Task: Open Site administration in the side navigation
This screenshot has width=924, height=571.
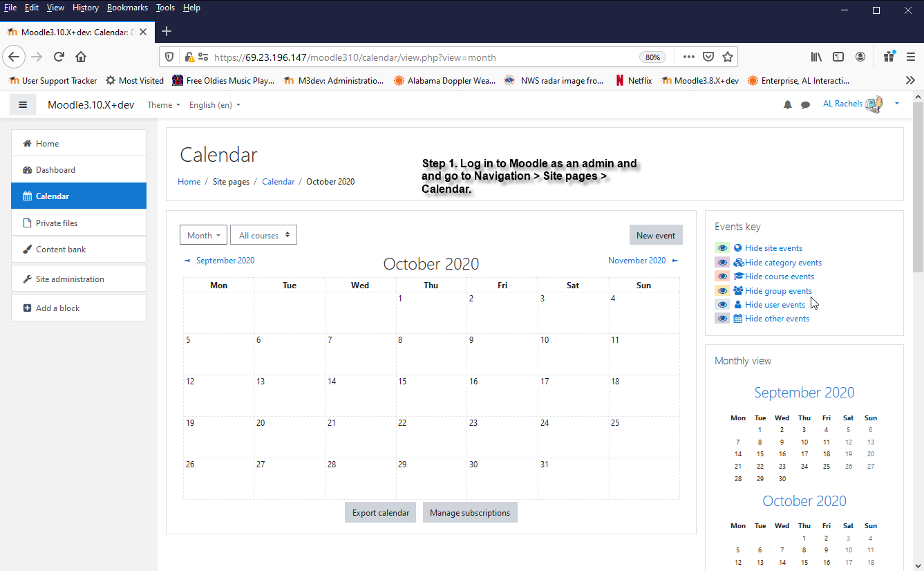Action: [x=79, y=279]
